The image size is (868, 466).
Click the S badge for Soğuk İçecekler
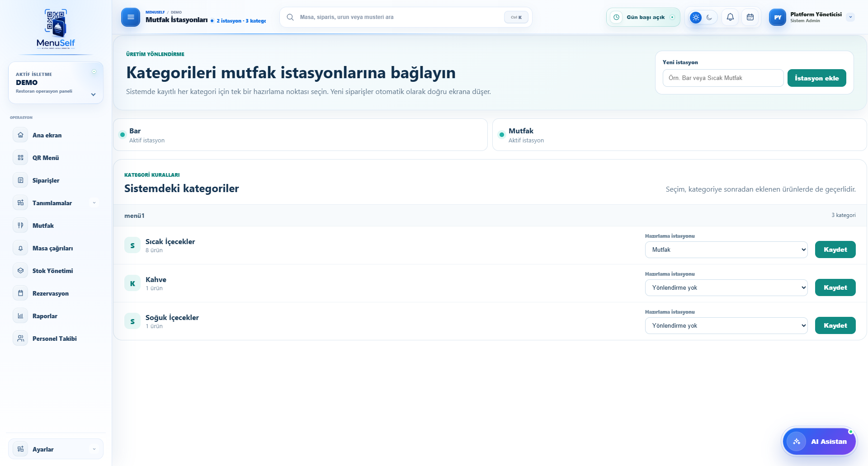point(132,321)
